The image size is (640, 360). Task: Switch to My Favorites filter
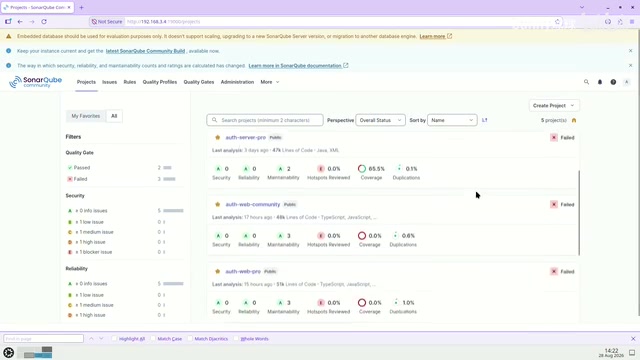click(x=86, y=116)
